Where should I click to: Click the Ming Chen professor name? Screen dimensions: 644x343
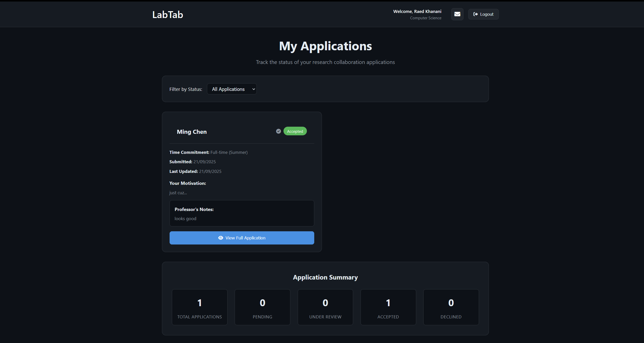click(192, 132)
